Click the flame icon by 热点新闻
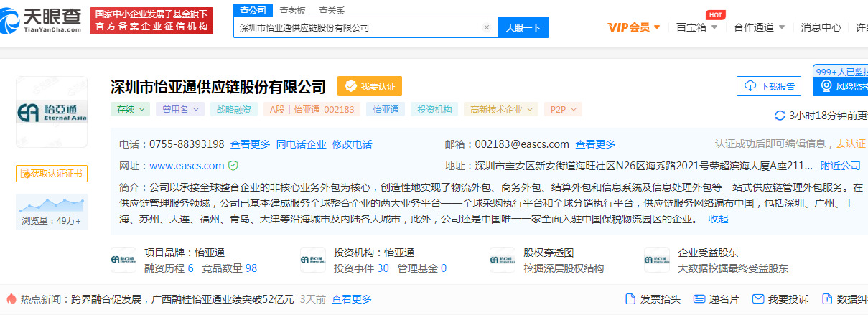The image size is (868, 315). pos(11,298)
